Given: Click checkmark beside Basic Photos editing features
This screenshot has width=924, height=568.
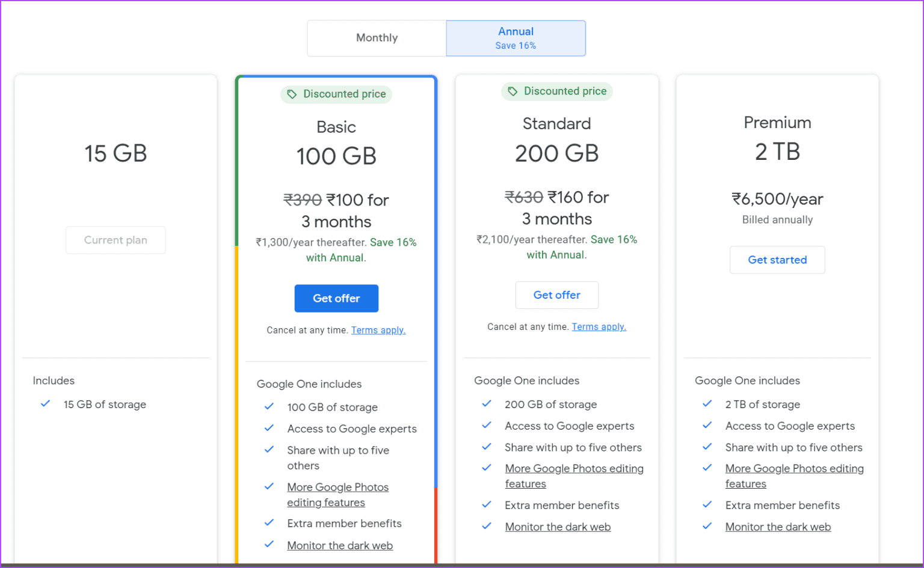Looking at the screenshot, I should click(269, 486).
